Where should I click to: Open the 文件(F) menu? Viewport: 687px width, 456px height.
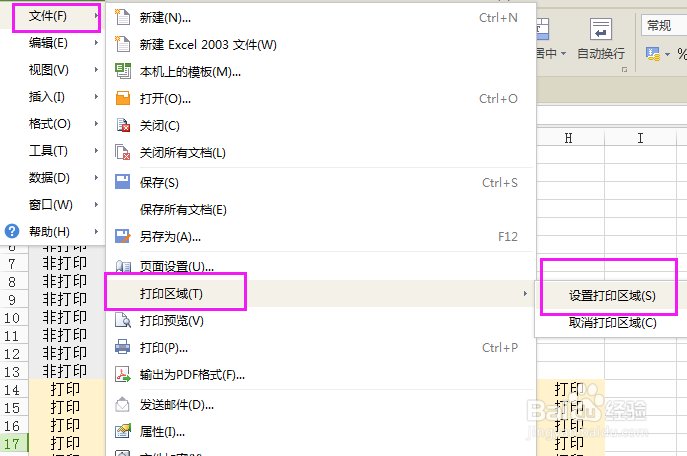point(53,16)
